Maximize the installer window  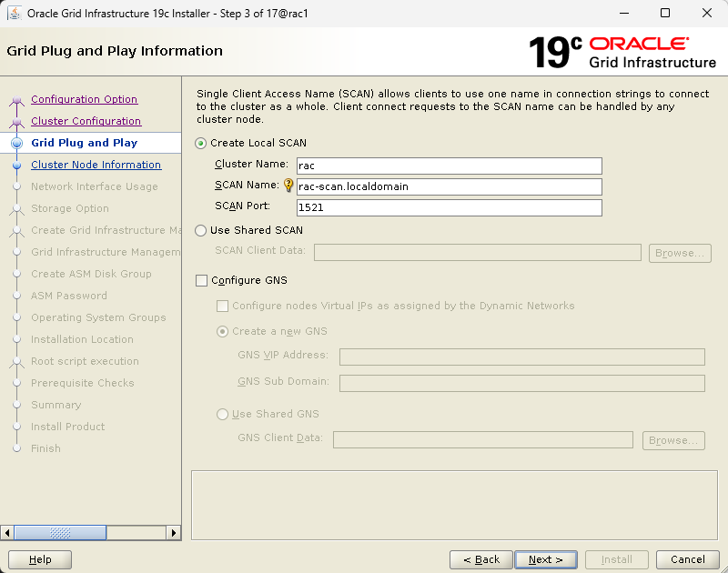pos(665,13)
